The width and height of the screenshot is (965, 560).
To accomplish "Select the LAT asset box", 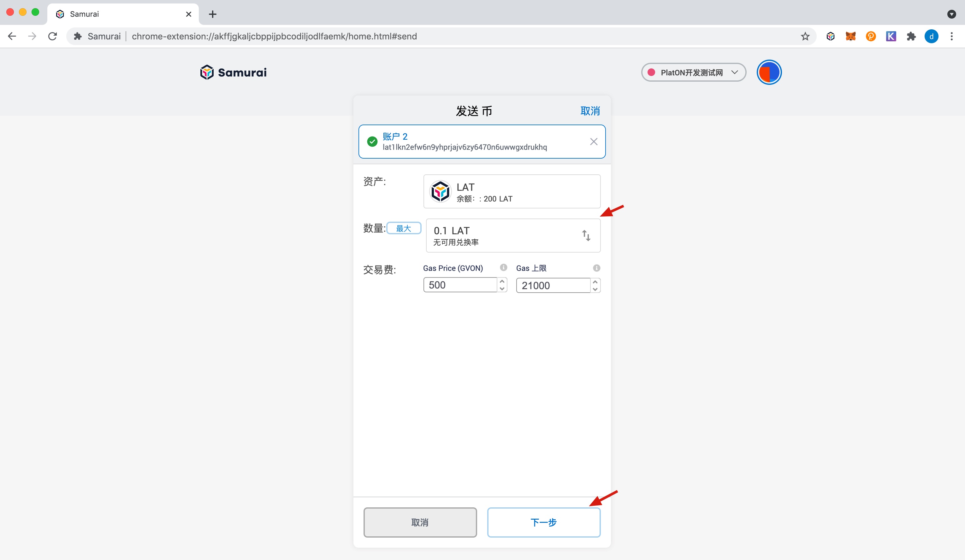I will click(x=512, y=191).
